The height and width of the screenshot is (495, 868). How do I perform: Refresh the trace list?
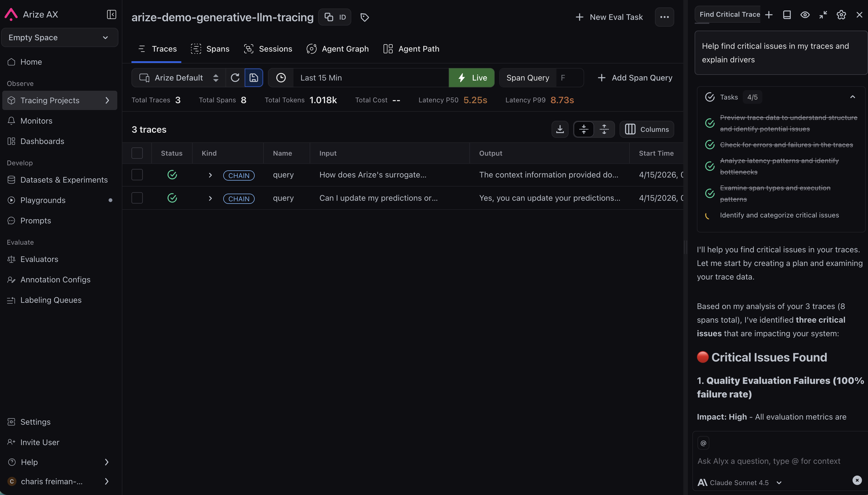pyautogui.click(x=235, y=78)
